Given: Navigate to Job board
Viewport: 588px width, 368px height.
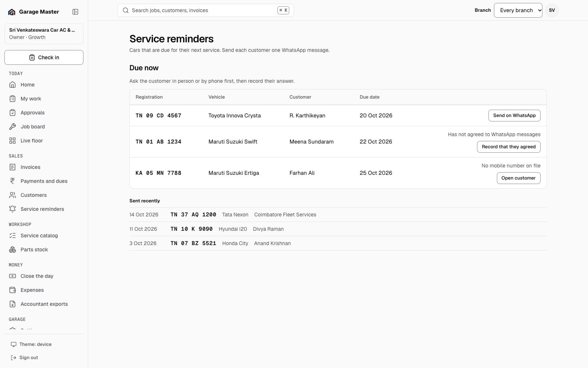Looking at the screenshot, I should pyautogui.click(x=44, y=127).
